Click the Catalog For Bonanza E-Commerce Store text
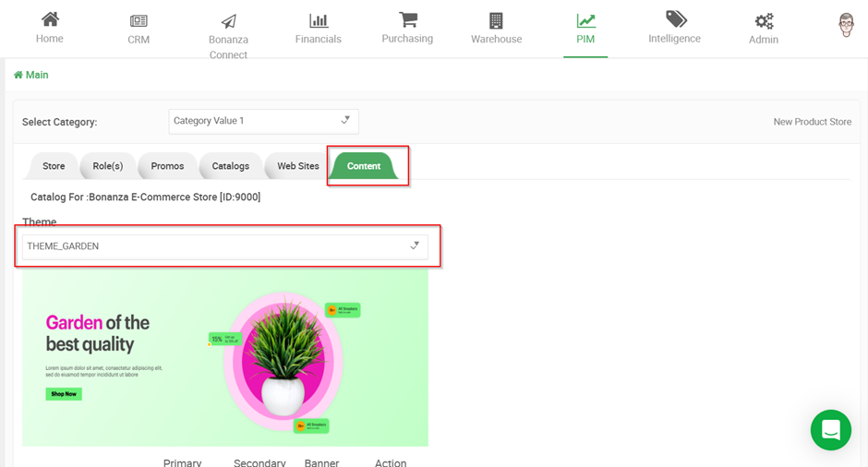The image size is (868, 467). pos(146,197)
